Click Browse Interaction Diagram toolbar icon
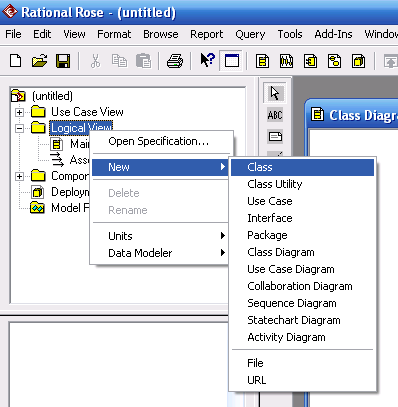398x407 pixels. (286, 61)
